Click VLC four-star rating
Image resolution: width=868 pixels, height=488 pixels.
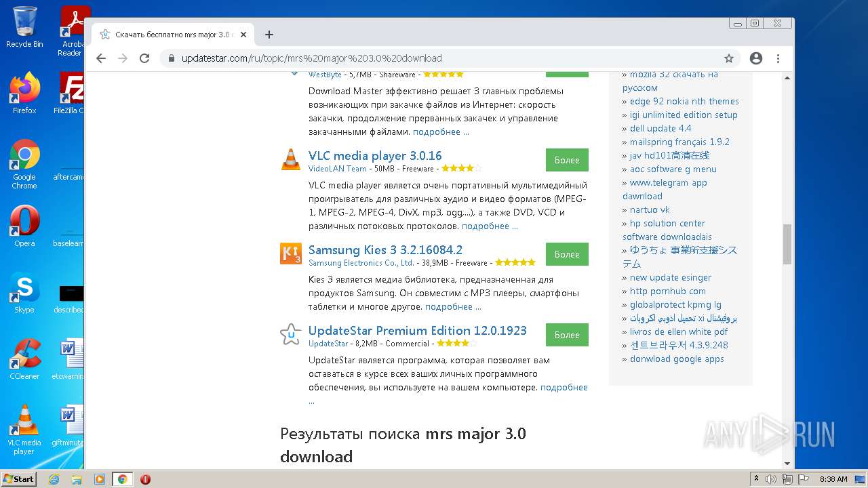pyautogui.click(x=461, y=168)
